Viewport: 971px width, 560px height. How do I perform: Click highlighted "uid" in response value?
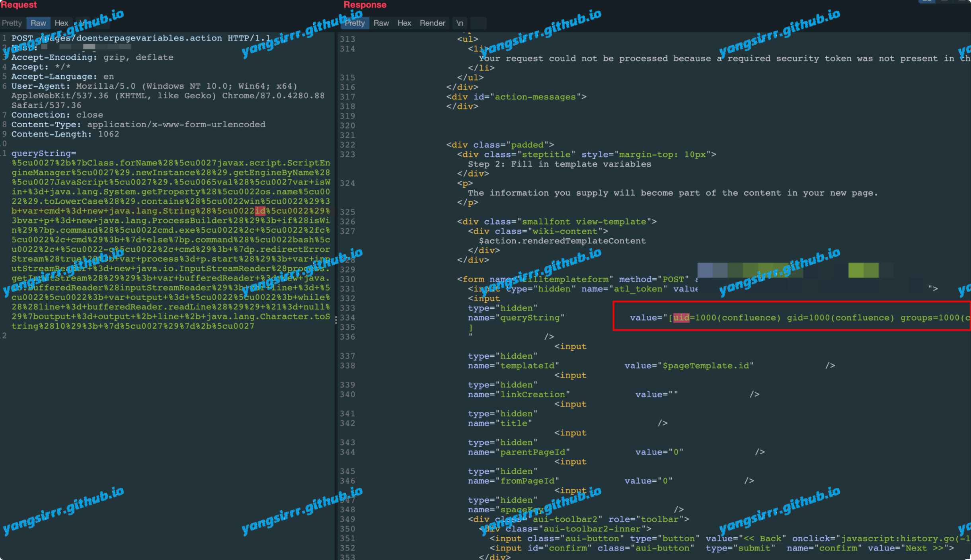pyautogui.click(x=681, y=317)
